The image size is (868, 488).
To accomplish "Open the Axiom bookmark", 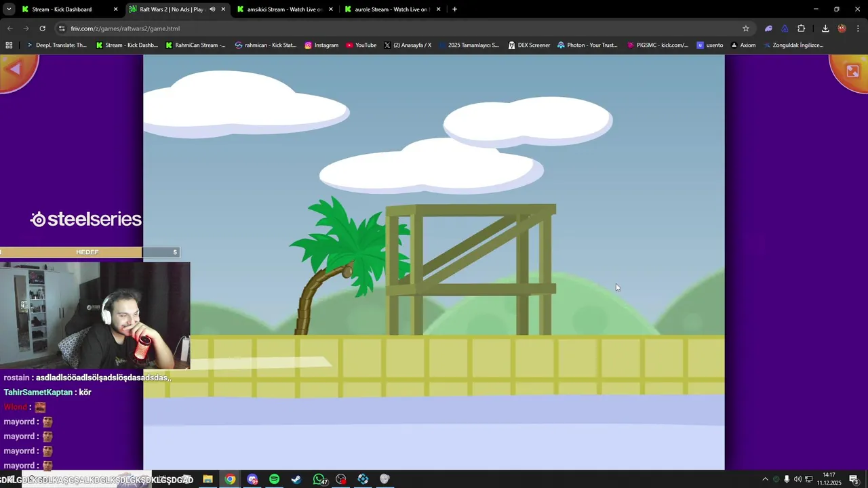I will coord(743,45).
